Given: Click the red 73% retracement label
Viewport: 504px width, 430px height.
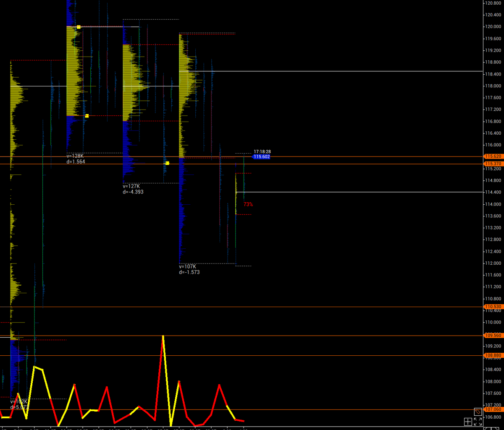Looking at the screenshot, I should coord(248,204).
